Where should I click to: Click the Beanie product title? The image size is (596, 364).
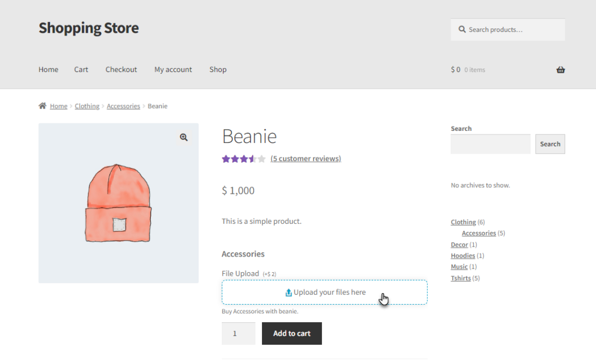tap(249, 136)
